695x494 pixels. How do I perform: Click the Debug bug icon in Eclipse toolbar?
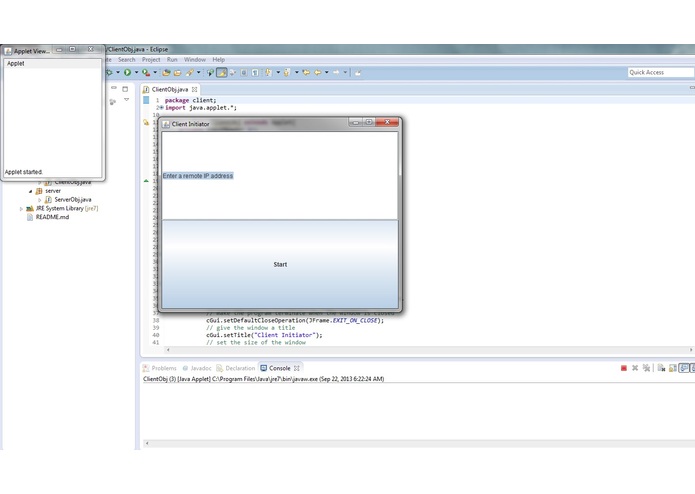pos(109,72)
